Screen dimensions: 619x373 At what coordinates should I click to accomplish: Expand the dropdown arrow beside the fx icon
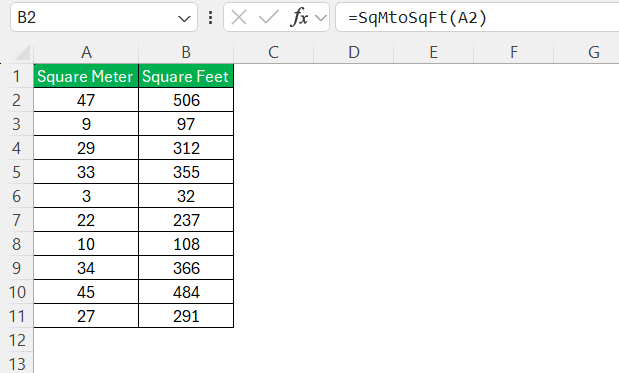click(321, 18)
